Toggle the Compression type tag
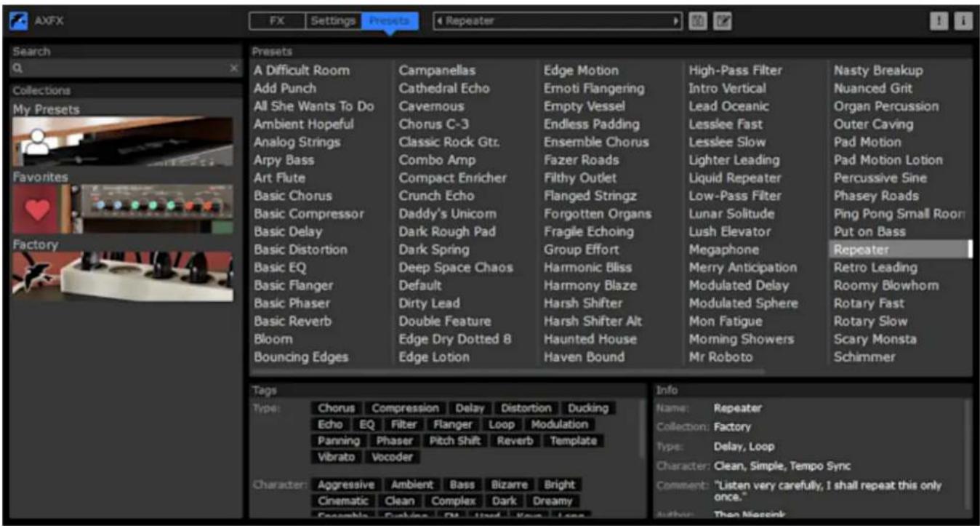Viewport: 980px width, 526px height. click(405, 408)
